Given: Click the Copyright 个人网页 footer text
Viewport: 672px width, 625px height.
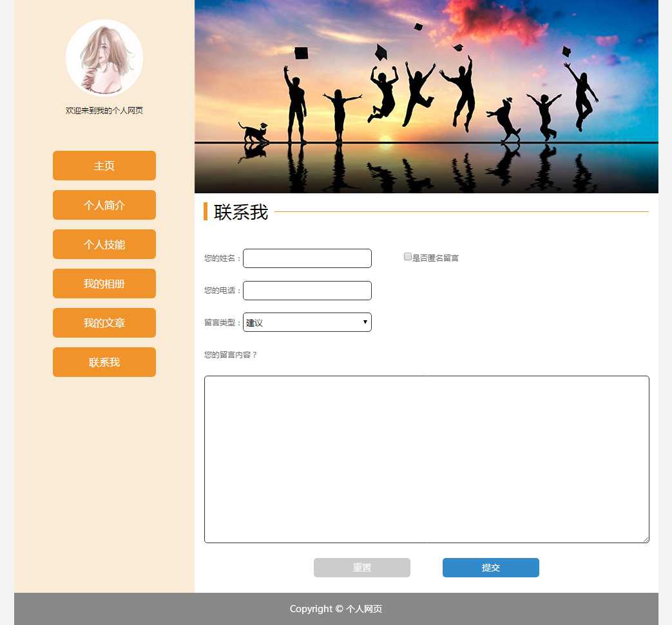Looking at the screenshot, I should 336,609.
